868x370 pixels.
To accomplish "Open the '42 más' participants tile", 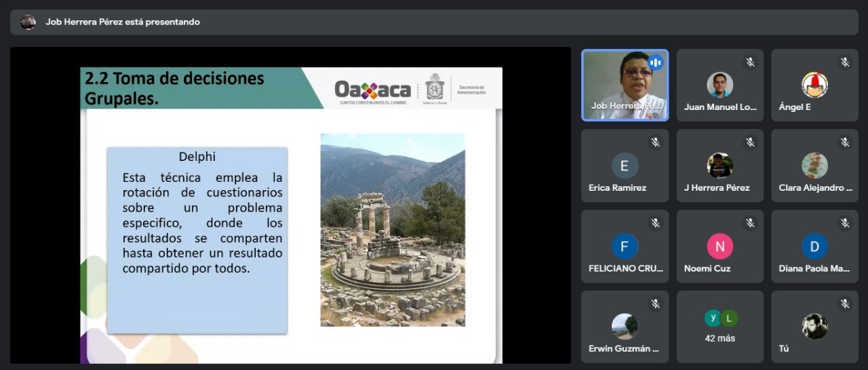I will (719, 327).
